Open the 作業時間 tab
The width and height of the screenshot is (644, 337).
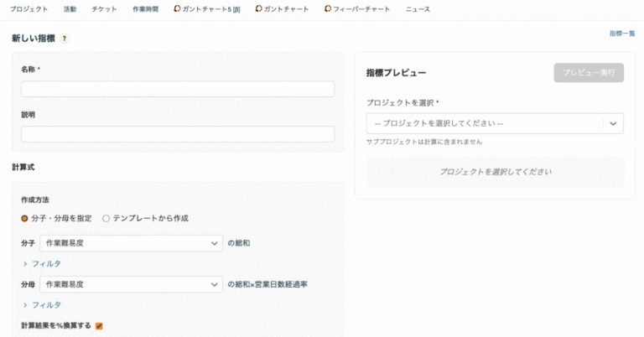(x=145, y=9)
